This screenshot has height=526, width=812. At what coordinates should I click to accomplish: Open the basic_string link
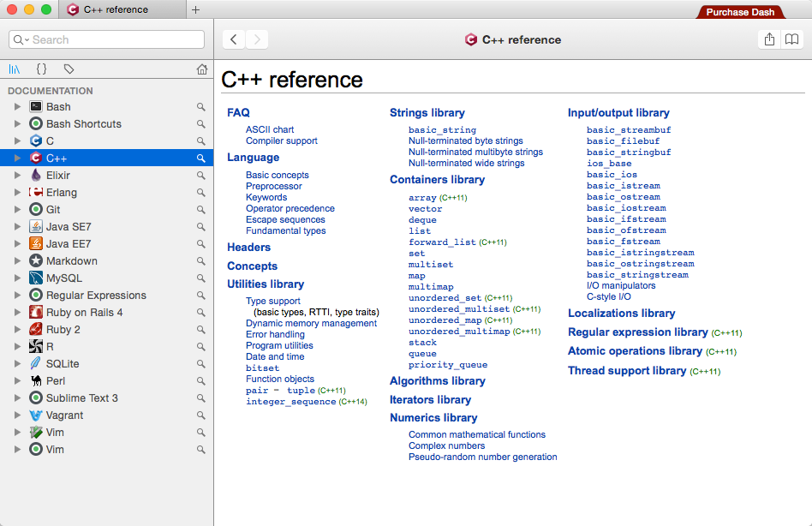click(442, 130)
